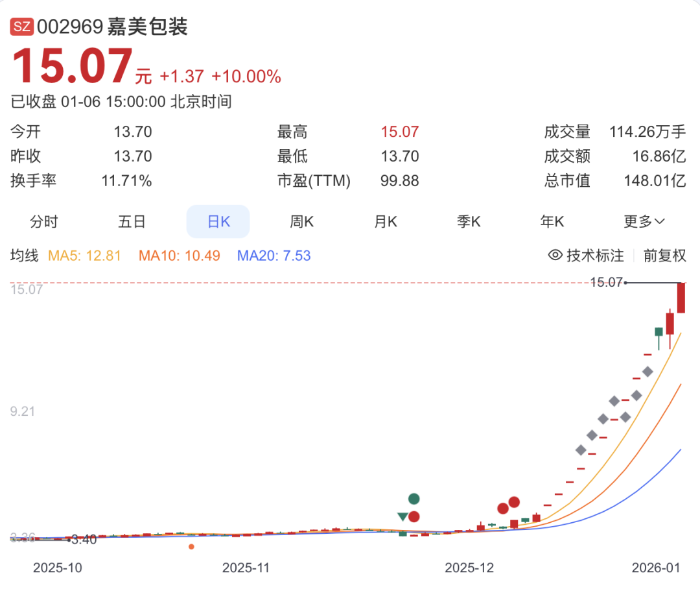Viewport: 700px width, 589px height.
Task: Switch to the 年K chart tab
Action: click(552, 221)
